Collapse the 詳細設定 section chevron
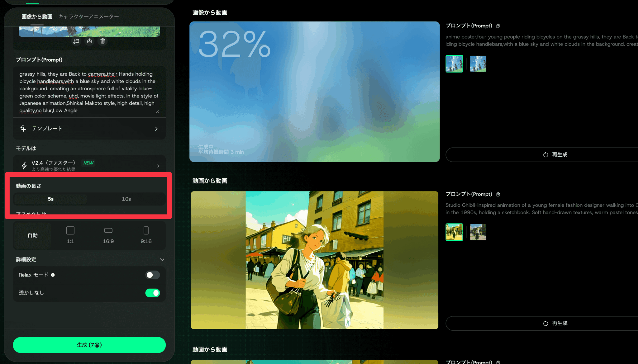 point(162,259)
